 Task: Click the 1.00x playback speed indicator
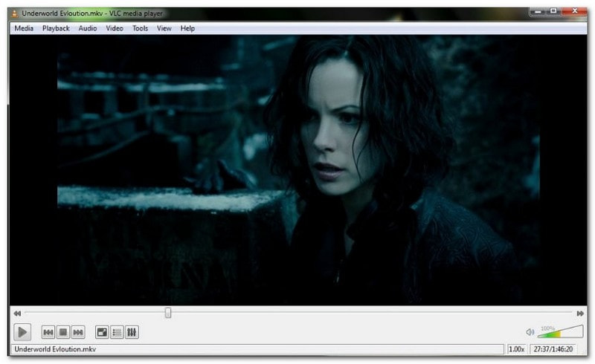(516, 349)
